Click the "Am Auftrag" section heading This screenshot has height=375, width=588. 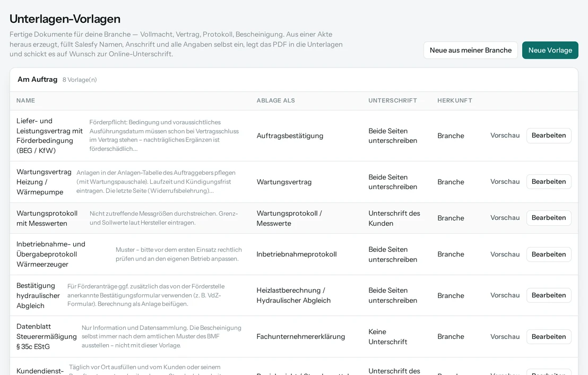pos(38,80)
